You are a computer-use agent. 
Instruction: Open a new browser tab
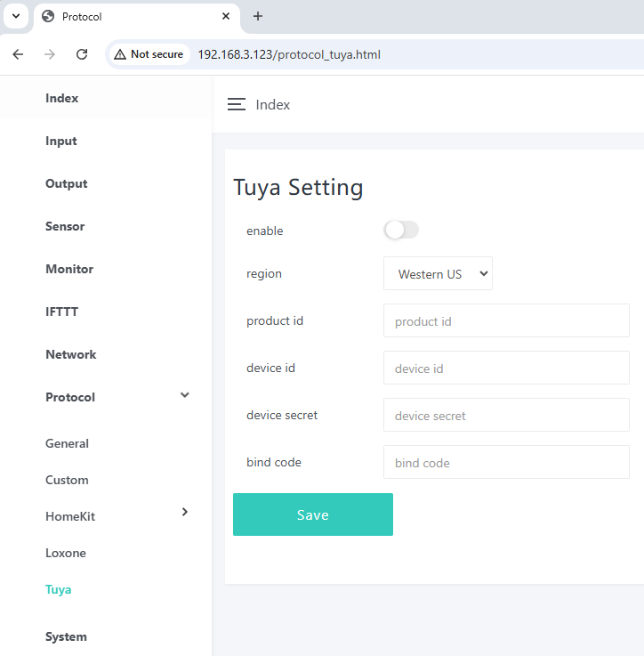click(258, 16)
